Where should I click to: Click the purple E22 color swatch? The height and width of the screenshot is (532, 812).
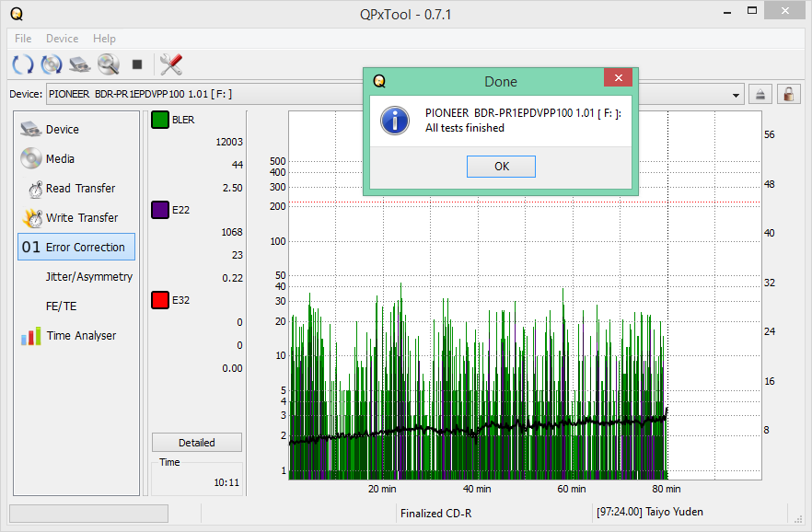tap(160, 210)
